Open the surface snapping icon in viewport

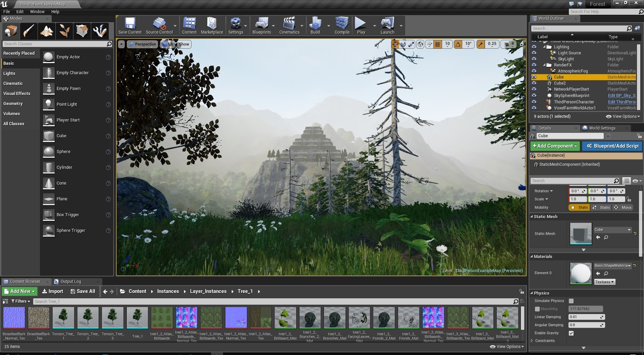[429, 44]
